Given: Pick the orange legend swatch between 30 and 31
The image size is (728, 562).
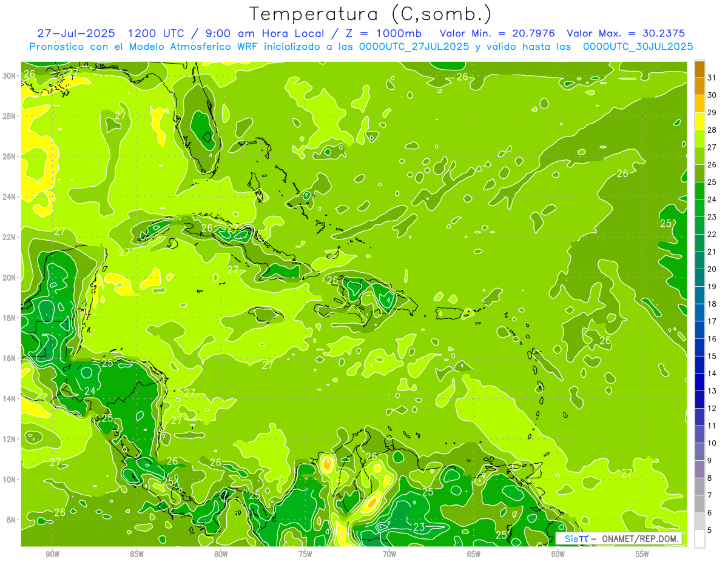Looking at the screenshot, I should tap(699, 87).
